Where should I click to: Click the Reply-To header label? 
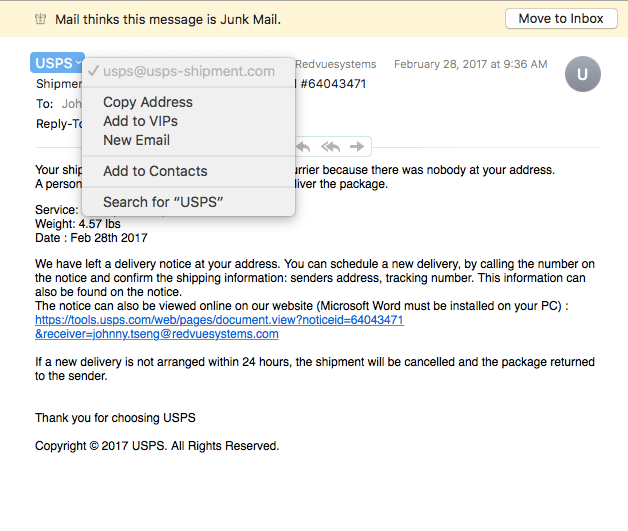59,124
